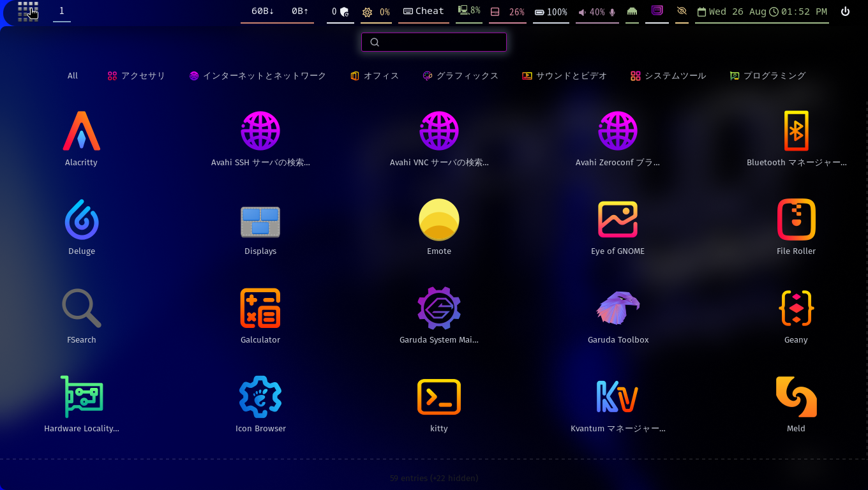This screenshot has width=868, height=490.
Task: Click the 01:52 PM clock
Action: [799, 11]
